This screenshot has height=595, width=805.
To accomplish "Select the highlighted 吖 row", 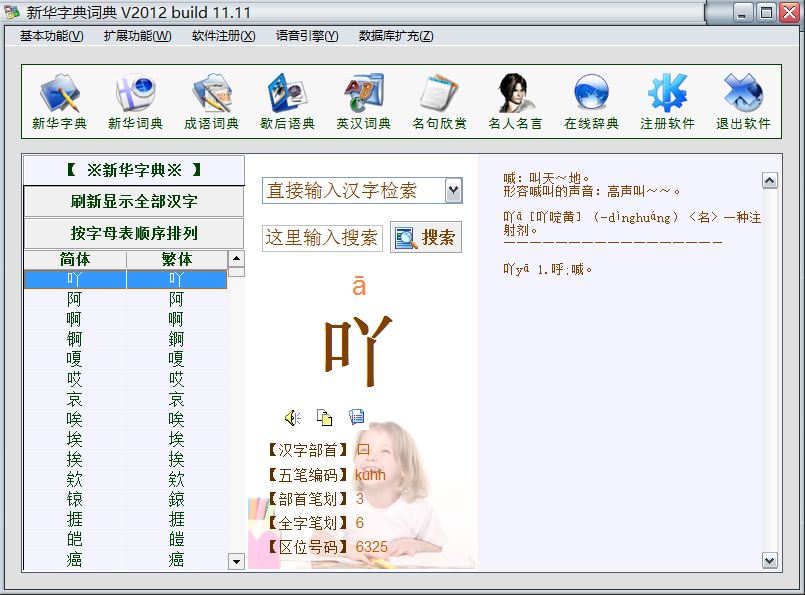I will click(x=125, y=279).
